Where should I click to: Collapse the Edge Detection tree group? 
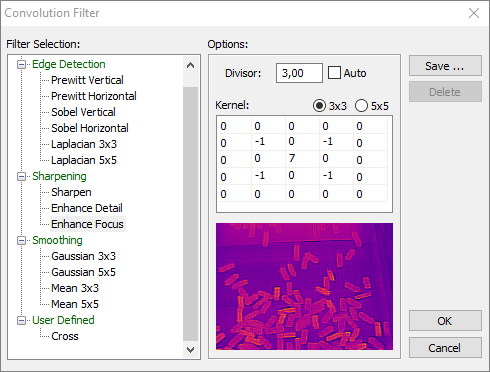point(21,64)
